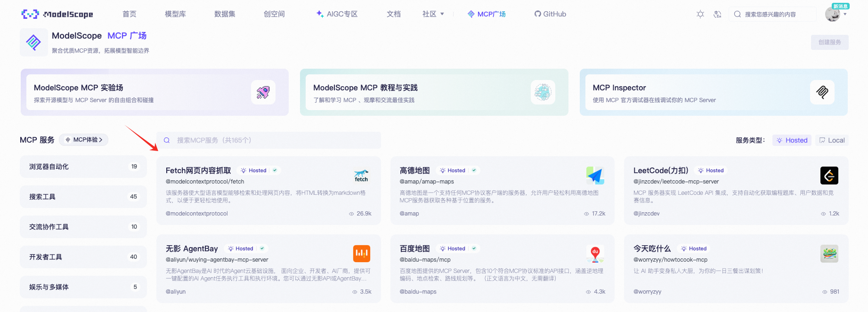
Task: Click the 今天吃什么 food logo icon
Action: click(x=829, y=254)
